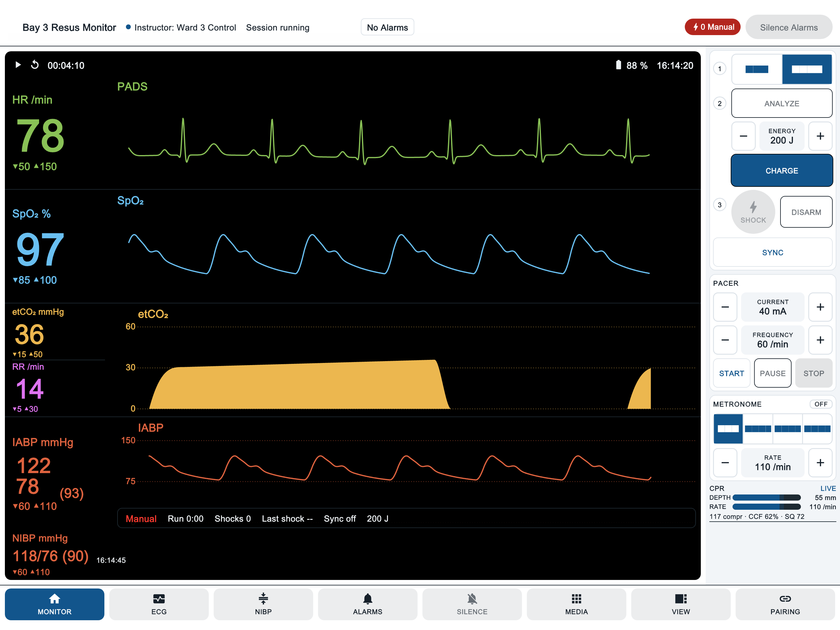This screenshot has height=630, width=840.
Task: Open the MONITOR home tab
Action: tap(54, 604)
